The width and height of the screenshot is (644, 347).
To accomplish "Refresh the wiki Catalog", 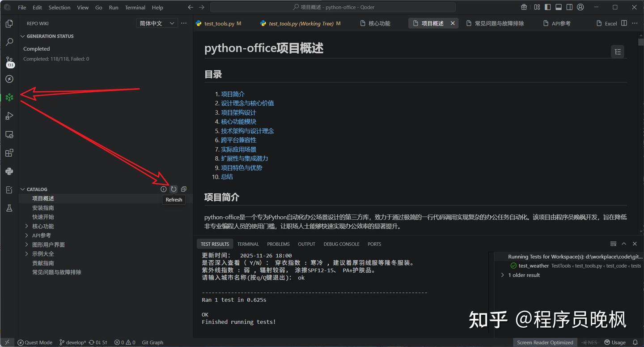I will click(x=174, y=188).
